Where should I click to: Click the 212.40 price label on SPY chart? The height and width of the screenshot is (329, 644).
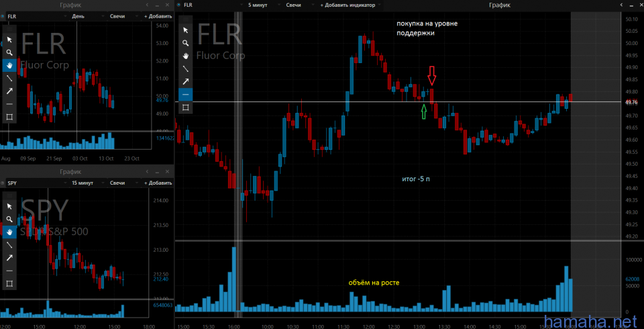coord(160,279)
